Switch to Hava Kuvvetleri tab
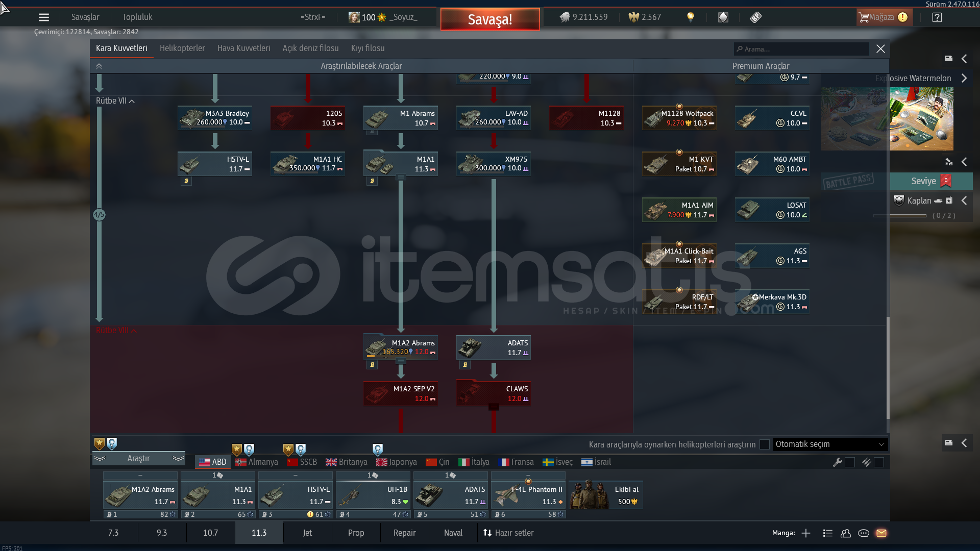The image size is (980, 551). point(244,48)
